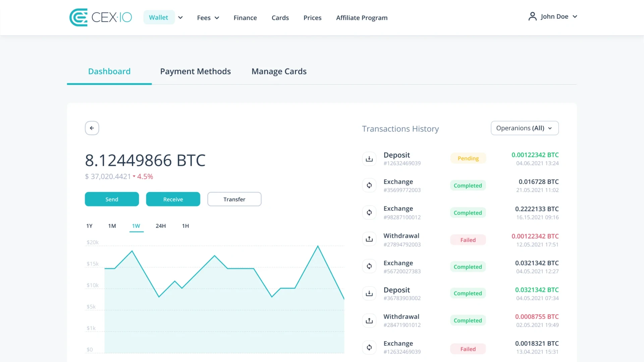Select the 1Y chart time range
This screenshot has width=644, height=362.
coord(89,226)
